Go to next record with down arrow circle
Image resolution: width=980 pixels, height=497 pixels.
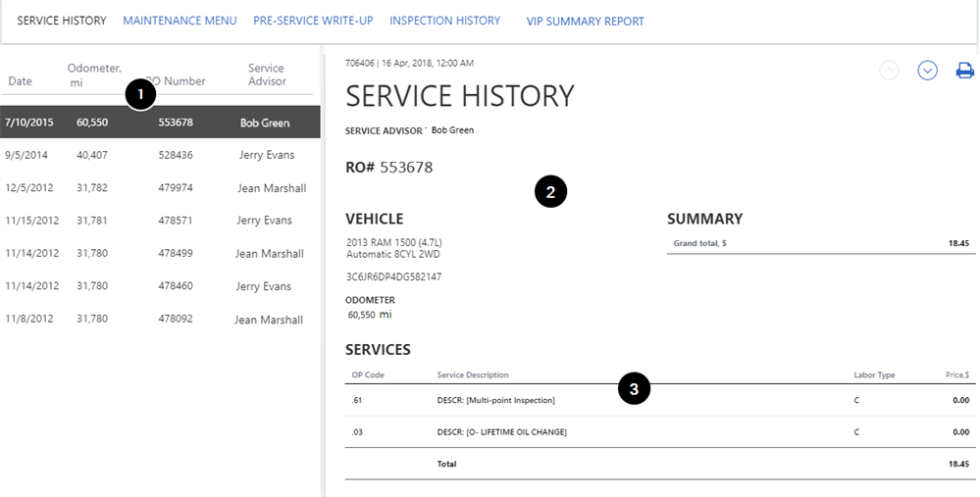point(927,71)
